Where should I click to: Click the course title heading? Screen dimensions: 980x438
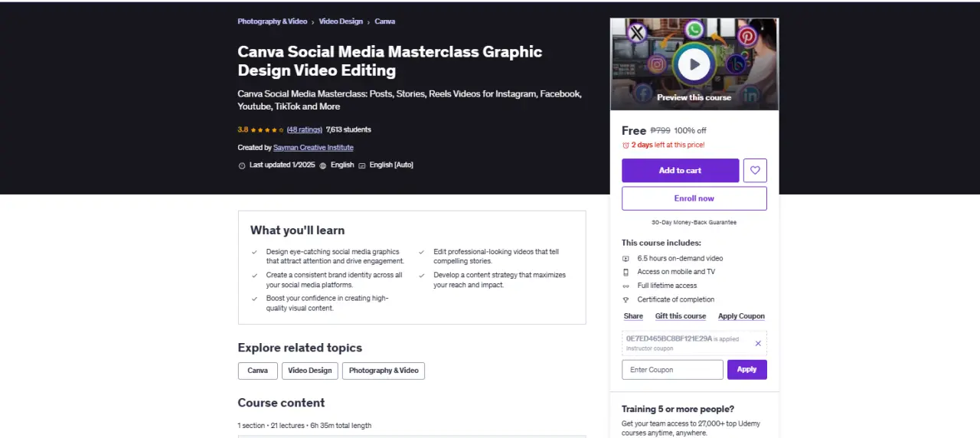coord(390,60)
